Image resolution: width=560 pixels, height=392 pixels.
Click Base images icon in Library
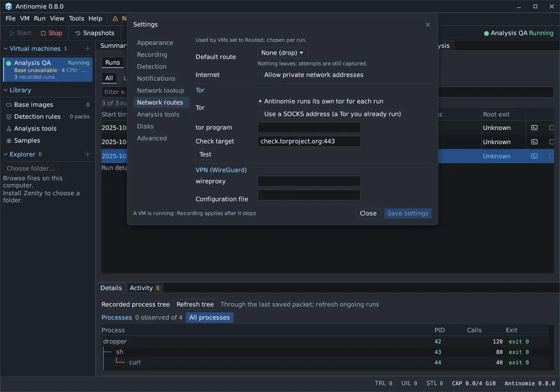point(9,105)
